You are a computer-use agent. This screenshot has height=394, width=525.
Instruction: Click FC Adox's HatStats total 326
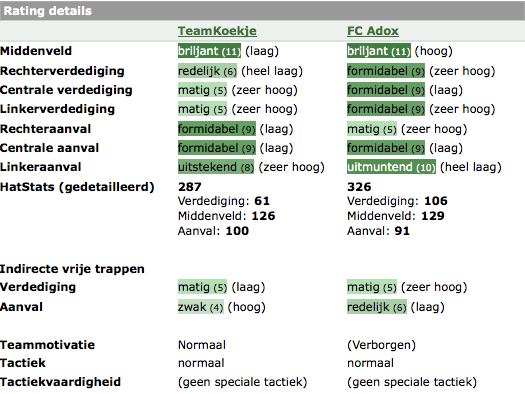[x=359, y=187]
